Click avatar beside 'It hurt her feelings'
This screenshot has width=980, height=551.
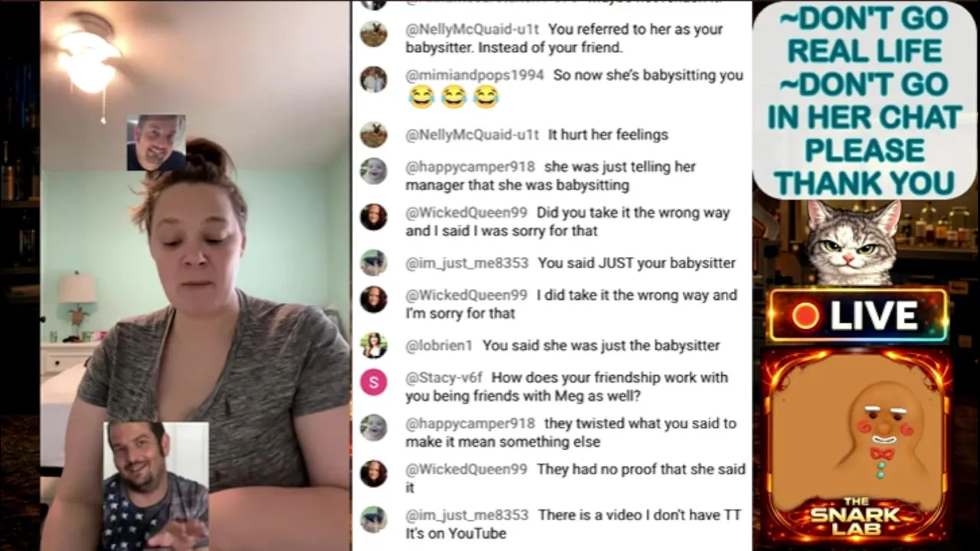tap(374, 135)
